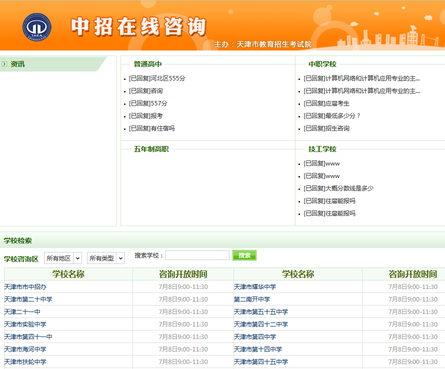Open the 技工学校 section heading

(x=322, y=149)
